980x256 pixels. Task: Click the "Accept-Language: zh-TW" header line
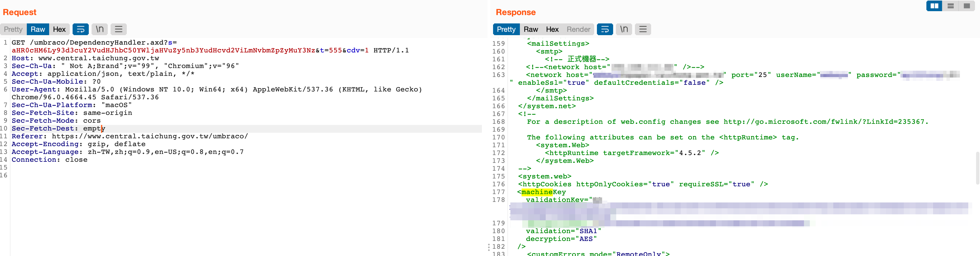click(128, 151)
